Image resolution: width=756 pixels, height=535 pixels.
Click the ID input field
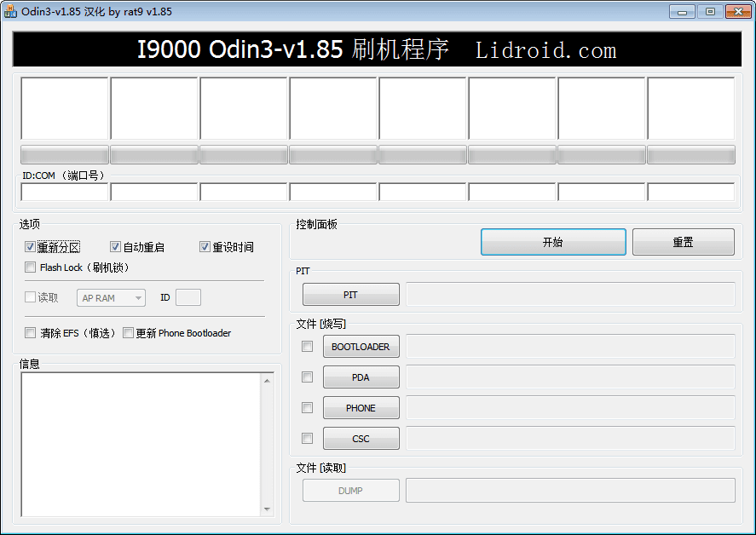tap(188, 298)
